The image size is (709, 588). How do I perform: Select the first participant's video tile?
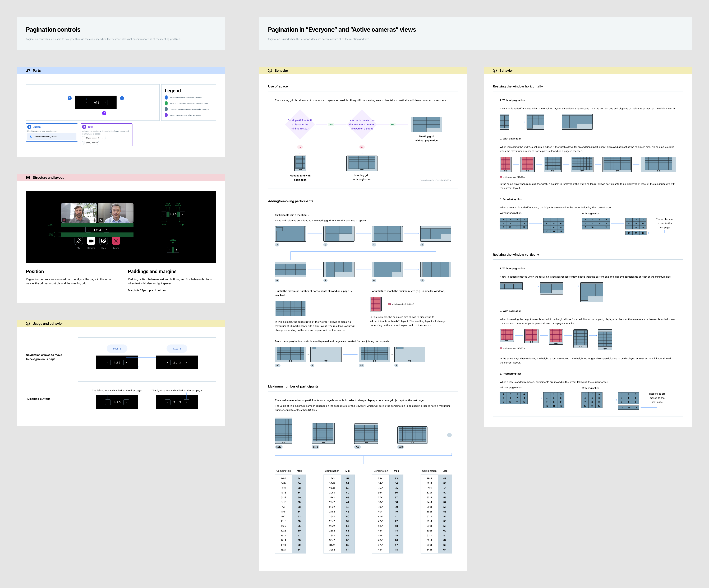point(79,213)
